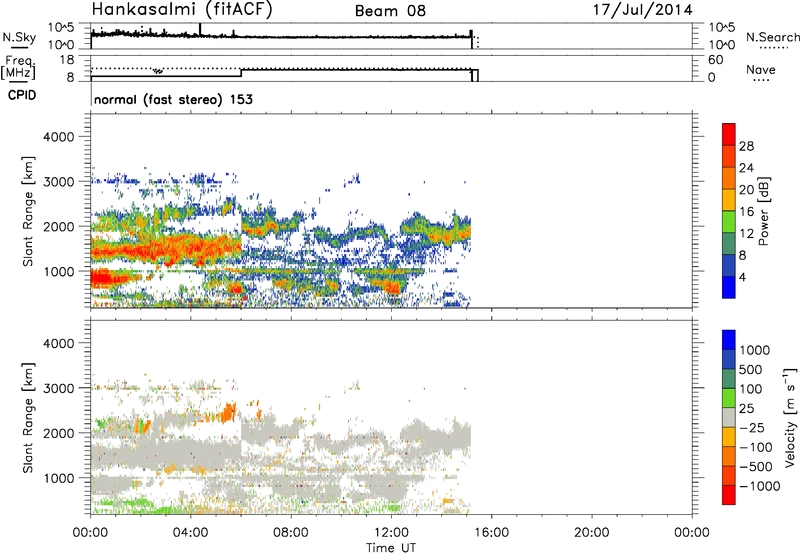Click the noise spike near 04:20 in the N.Sky panel

coord(199,30)
